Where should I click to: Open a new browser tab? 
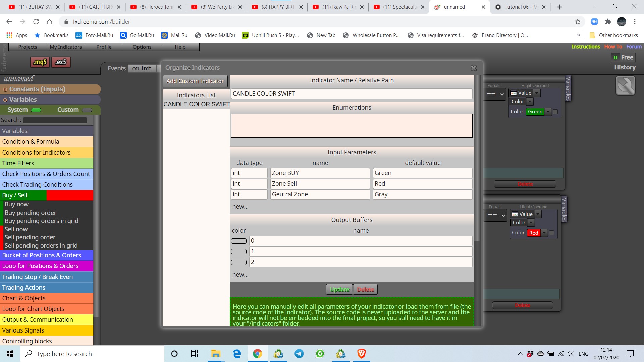[559, 7]
